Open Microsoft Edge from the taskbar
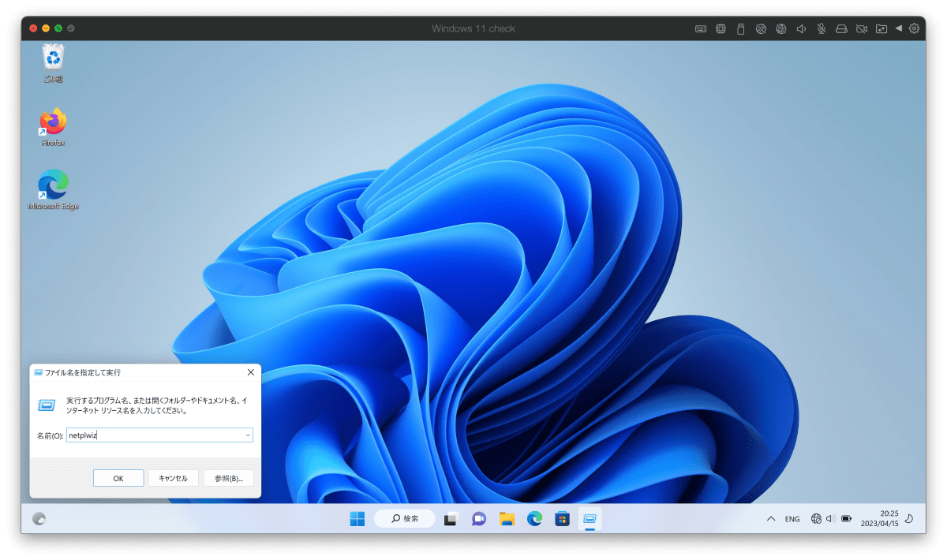Screen dimensions: 947x560 coord(534,518)
